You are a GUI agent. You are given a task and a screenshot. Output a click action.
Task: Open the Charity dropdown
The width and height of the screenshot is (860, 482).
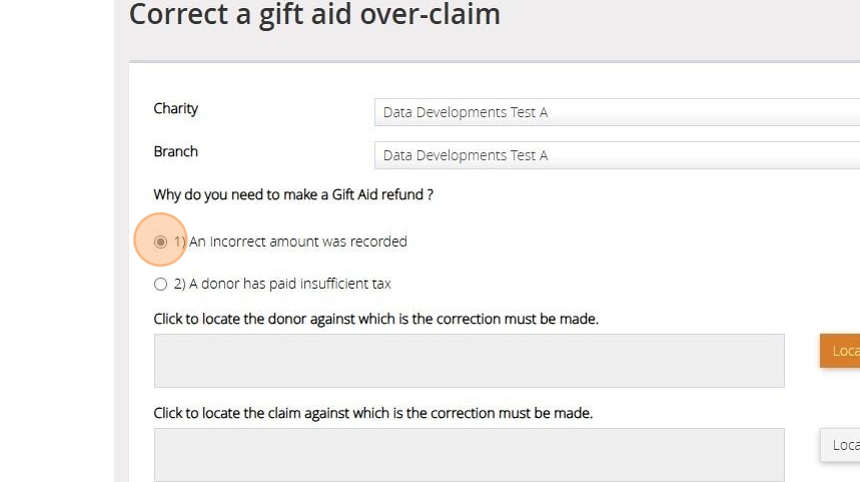click(616, 112)
